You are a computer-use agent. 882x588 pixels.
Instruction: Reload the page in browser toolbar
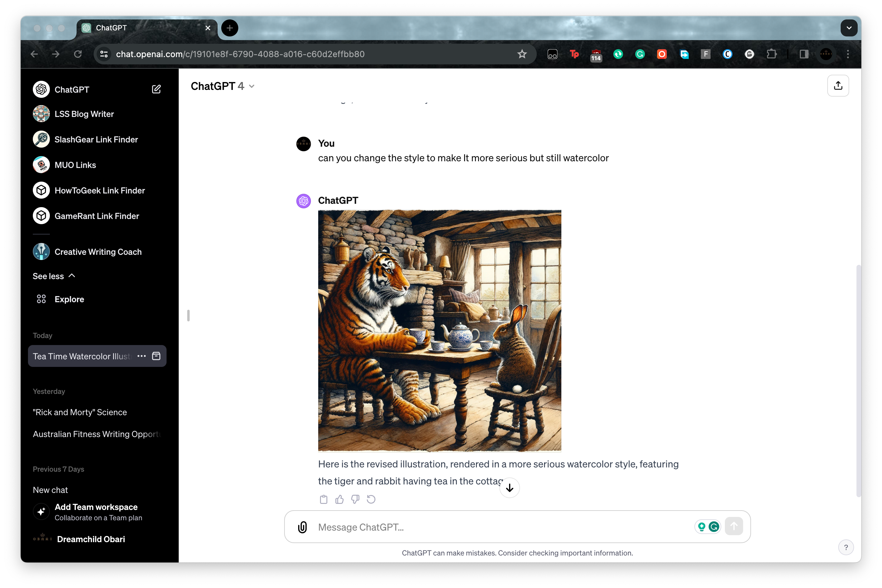(x=78, y=54)
